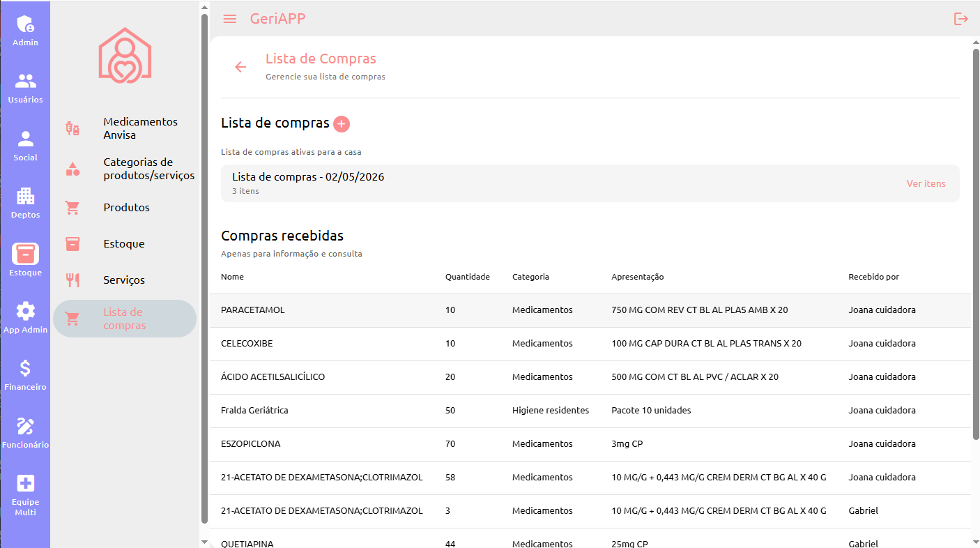Image resolution: width=980 pixels, height=548 pixels.
Task: Open the App Admin gear icon
Action: [25, 311]
